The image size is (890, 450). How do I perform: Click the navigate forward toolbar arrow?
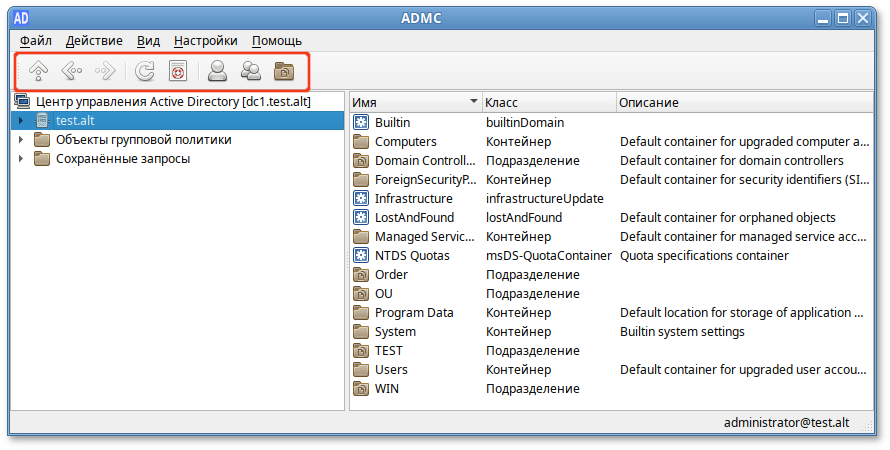tap(104, 71)
